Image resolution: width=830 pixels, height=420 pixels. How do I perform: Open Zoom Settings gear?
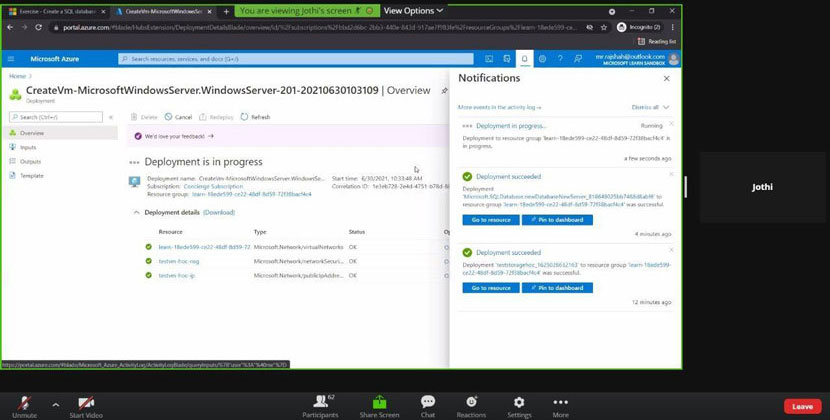tap(519, 407)
